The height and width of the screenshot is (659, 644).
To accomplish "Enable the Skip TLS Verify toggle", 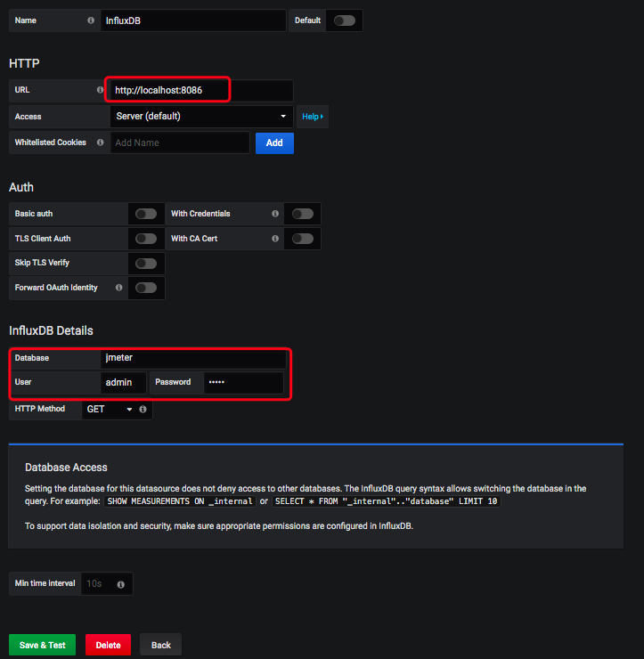I will click(146, 264).
